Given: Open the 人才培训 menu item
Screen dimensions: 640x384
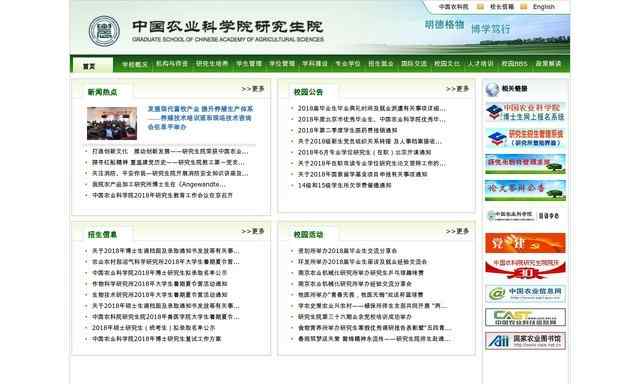Looking at the screenshot, I should click(480, 64).
